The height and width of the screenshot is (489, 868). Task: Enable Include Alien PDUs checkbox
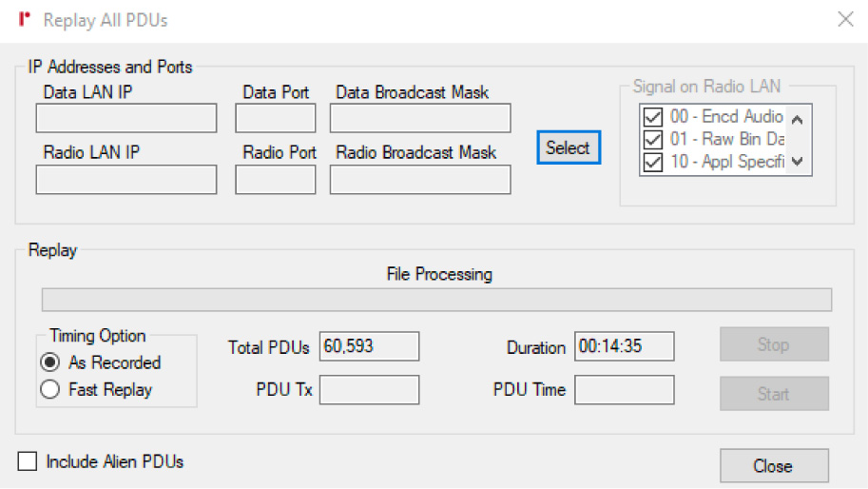tap(28, 461)
